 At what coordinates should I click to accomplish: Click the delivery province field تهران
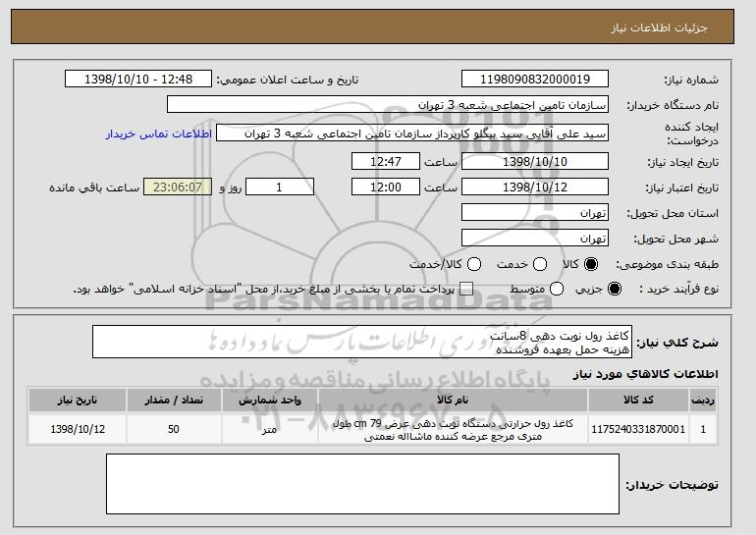(535, 213)
